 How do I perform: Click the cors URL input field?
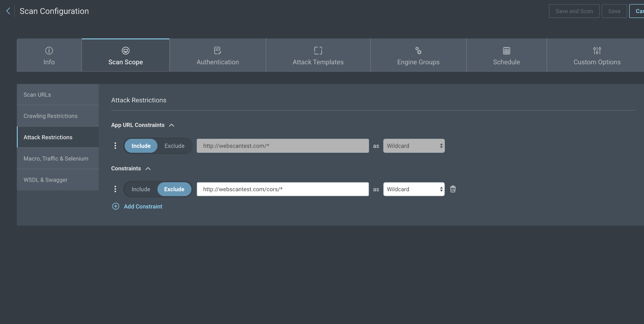[283, 189]
